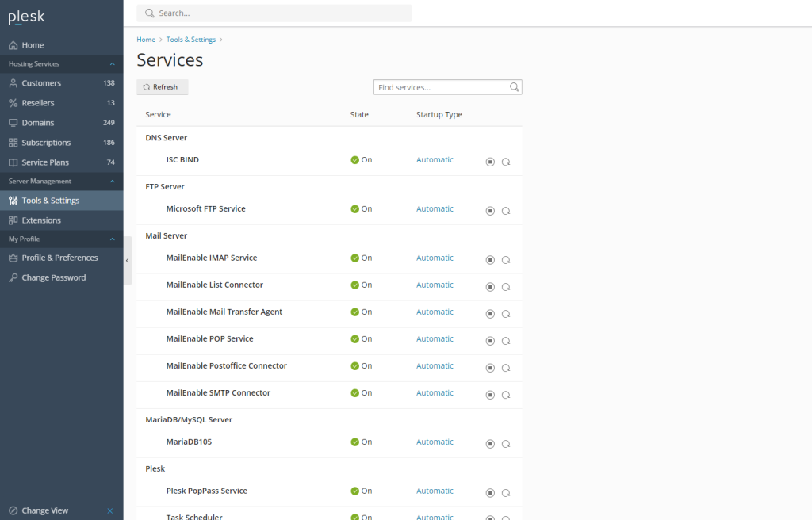The image size is (812, 520).
Task: Stop MailEnable IMAP Service
Action: tap(490, 260)
